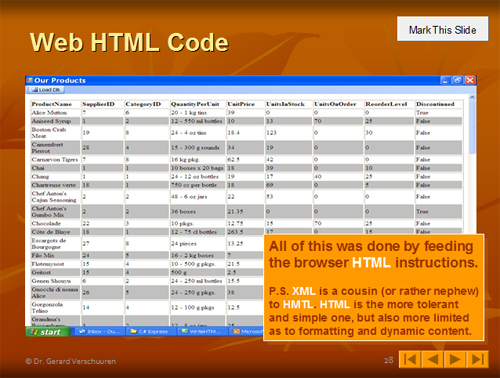
Task: Select Escargots de Bourgogne product cell
Action: [55, 244]
